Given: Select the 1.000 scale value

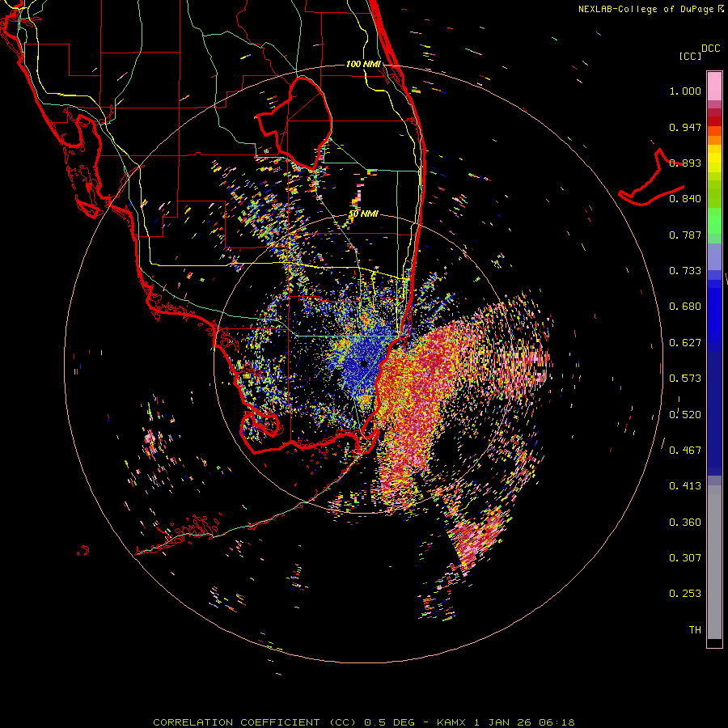Looking at the screenshot, I should point(685,91).
